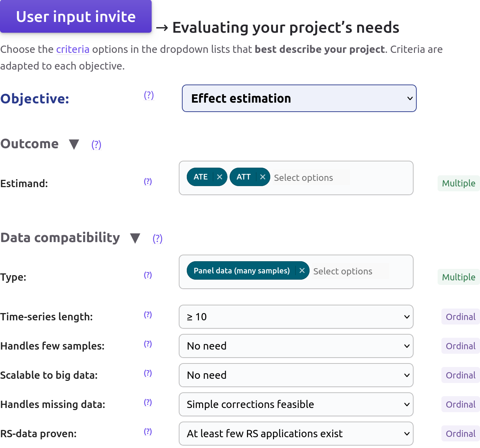Open the Handles missing data dropdown
The width and height of the screenshot is (480, 448).
296,405
